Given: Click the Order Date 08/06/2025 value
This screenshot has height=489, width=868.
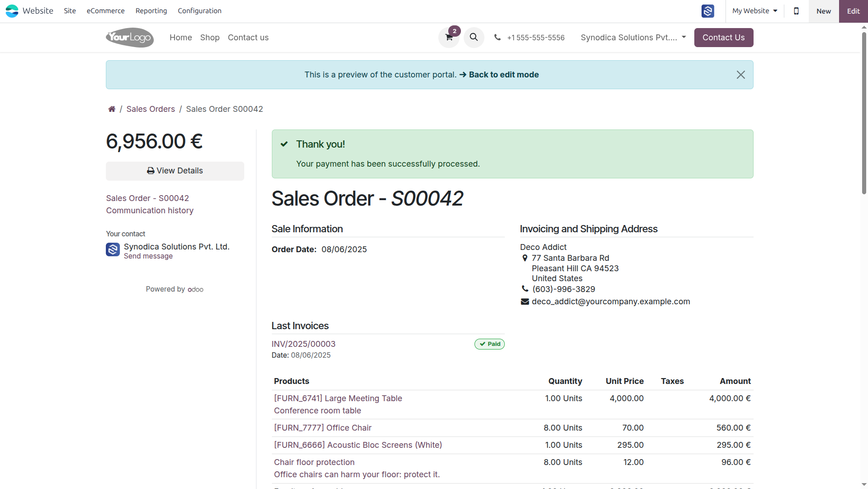Looking at the screenshot, I should [x=344, y=249].
